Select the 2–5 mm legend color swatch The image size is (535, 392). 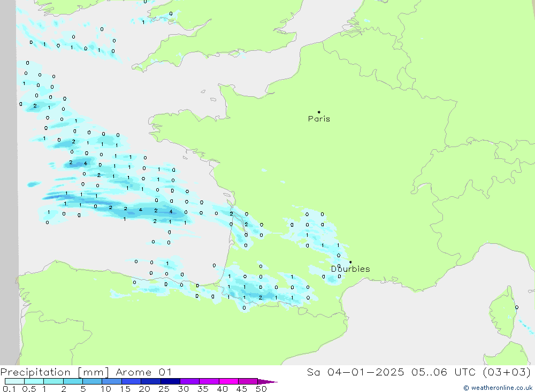pyautogui.click(x=73, y=381)
